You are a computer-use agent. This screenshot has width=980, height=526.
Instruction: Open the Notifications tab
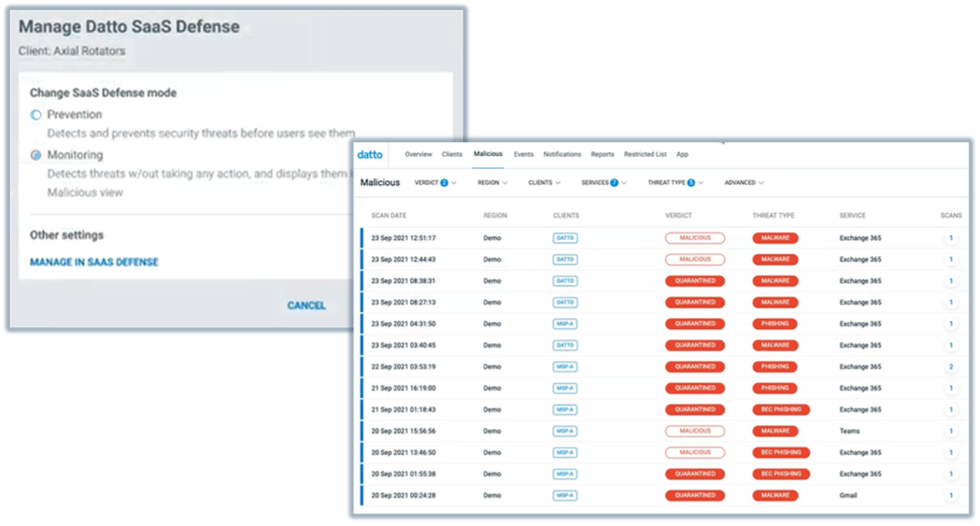(x=561, y=154)
